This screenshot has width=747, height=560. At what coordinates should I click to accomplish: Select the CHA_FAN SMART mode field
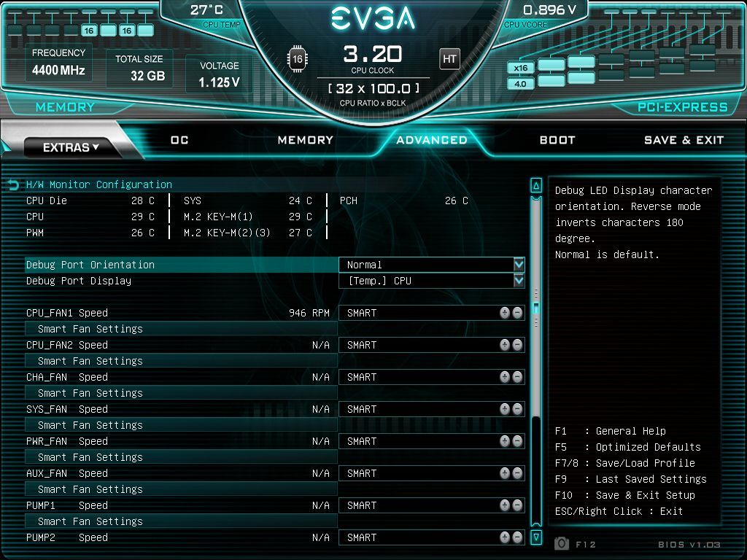point(432,377)
